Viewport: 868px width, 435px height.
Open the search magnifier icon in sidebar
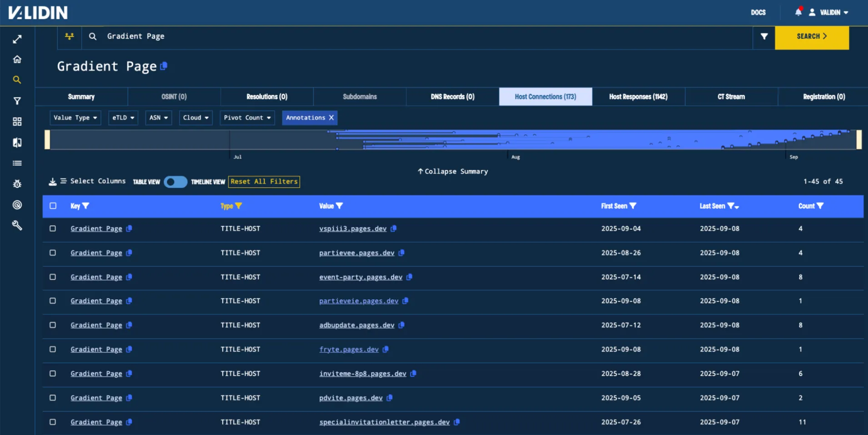coord(17,80)
